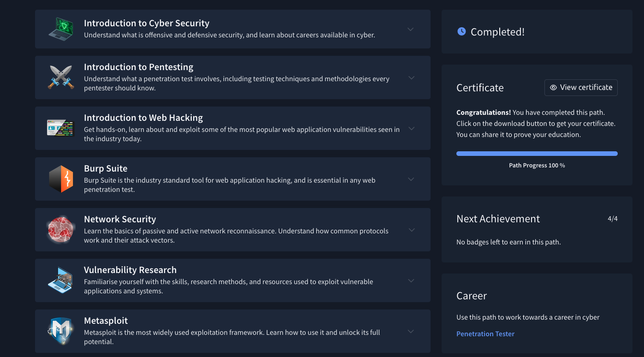Expand the Metasploit module chevron

pos(411,331)
